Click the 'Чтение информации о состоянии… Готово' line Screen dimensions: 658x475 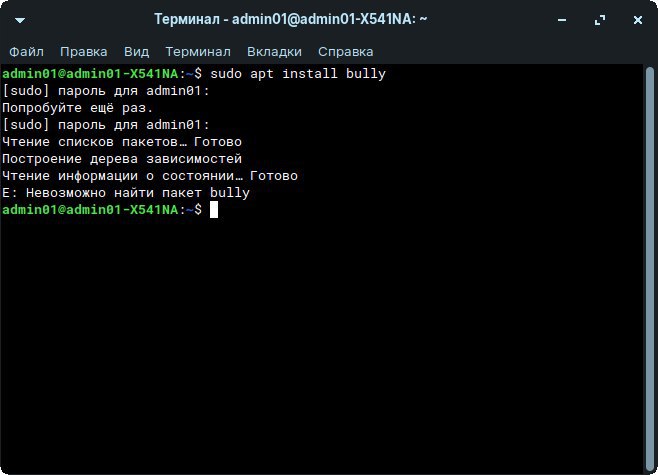click(150, 175)
